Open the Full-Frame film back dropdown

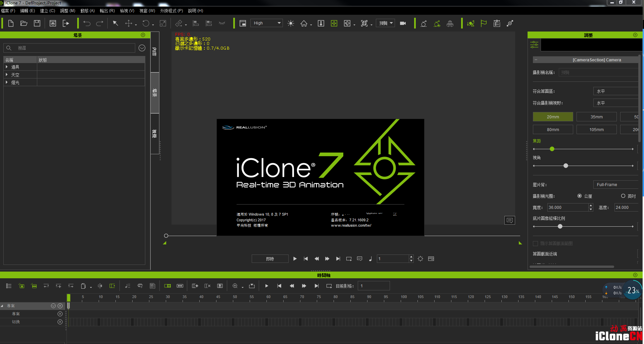(616, 185)
